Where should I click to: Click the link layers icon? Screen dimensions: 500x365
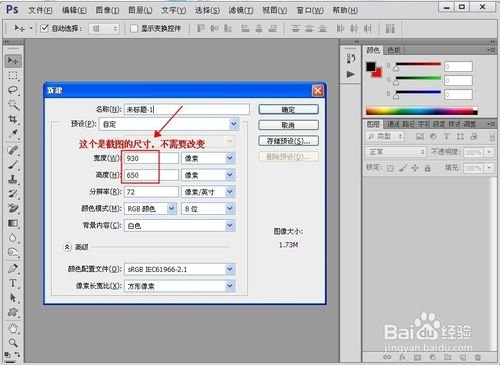click(x=387, y=357)
